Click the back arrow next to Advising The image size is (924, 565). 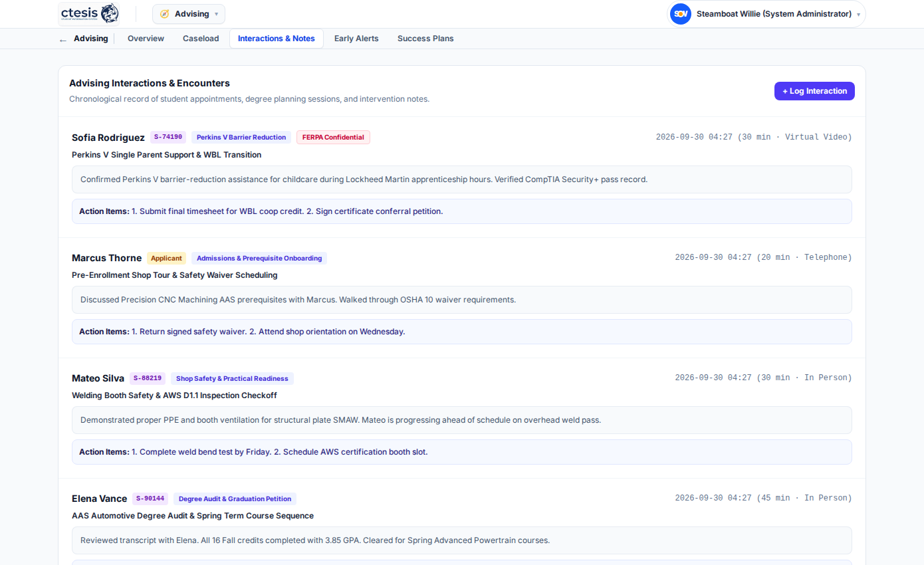pos(63,39)
